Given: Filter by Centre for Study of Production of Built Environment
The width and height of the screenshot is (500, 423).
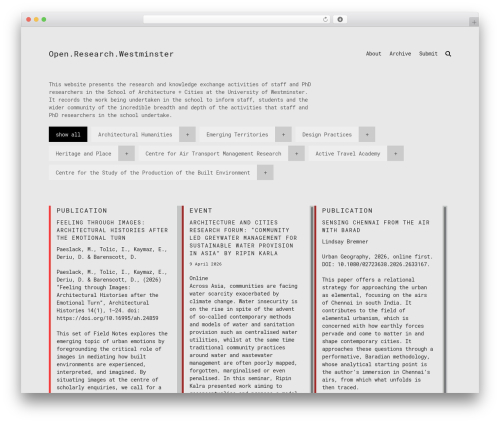Looking at the screenshot, I should pyautogui.click(x=153, y=172).
